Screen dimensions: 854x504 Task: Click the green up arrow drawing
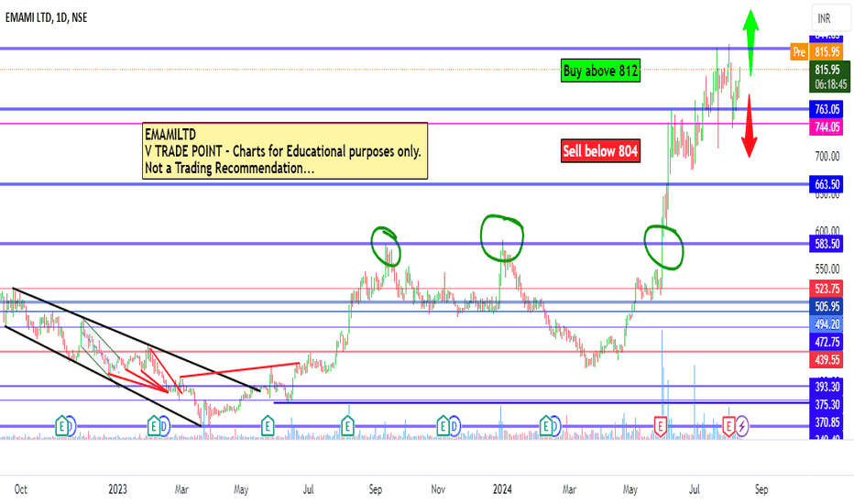(751, 42)
